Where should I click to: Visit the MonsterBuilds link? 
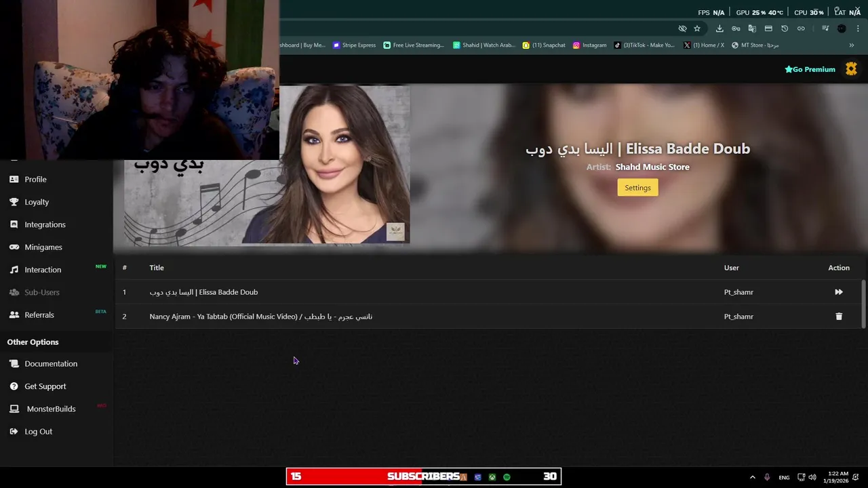(51, 409)
